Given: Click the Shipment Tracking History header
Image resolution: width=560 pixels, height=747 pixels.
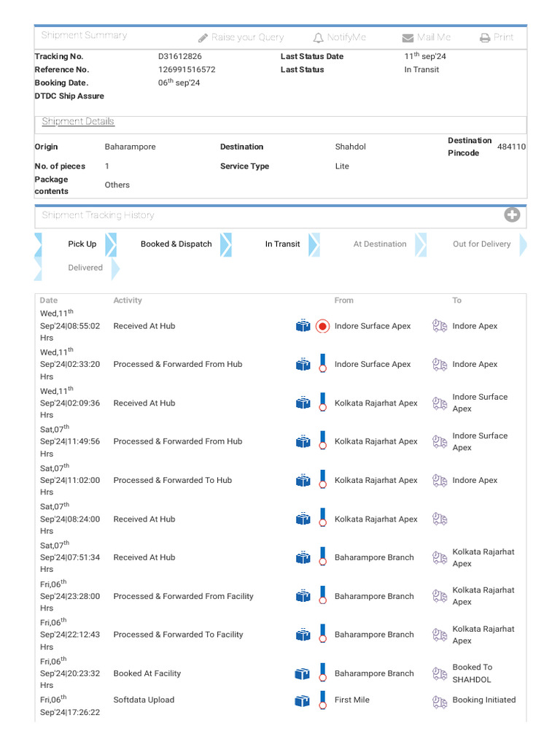Looking at the screenshot, I should pyautogui.click(x=98, y=215).
